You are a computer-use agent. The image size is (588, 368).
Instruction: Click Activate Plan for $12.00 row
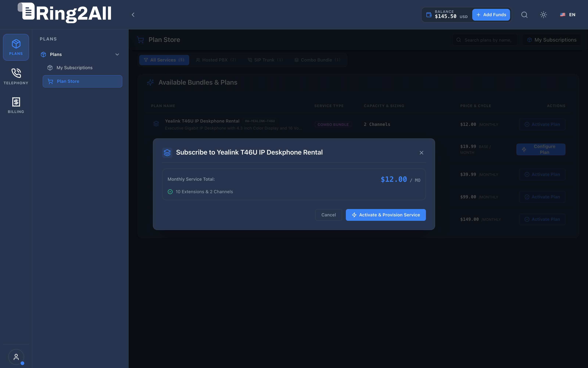click(542, 124)
